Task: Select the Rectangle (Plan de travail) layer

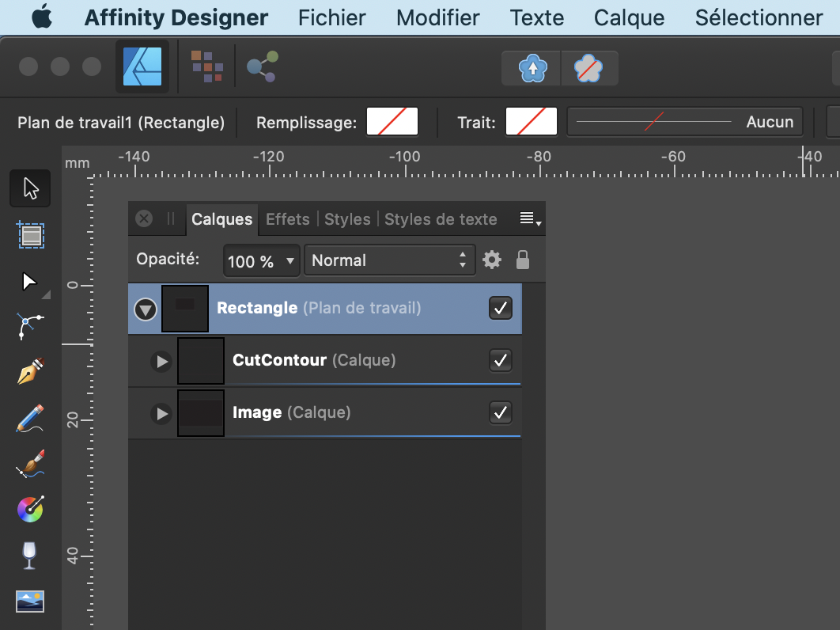Action: click(325, 309)
